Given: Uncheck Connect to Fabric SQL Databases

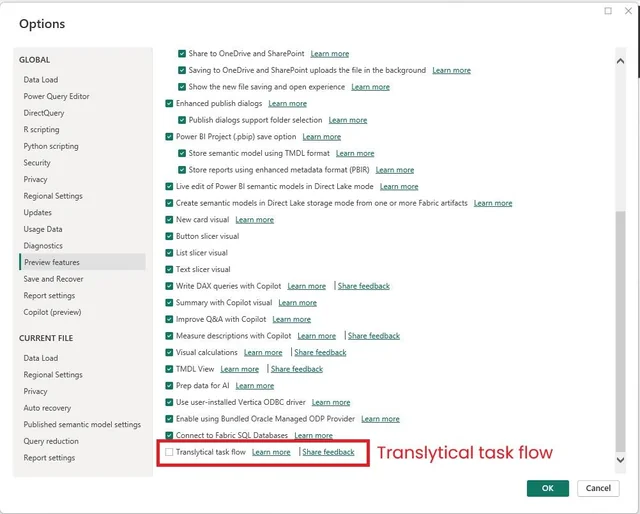Looking at the screenshot, I should (x=169, y=435).
